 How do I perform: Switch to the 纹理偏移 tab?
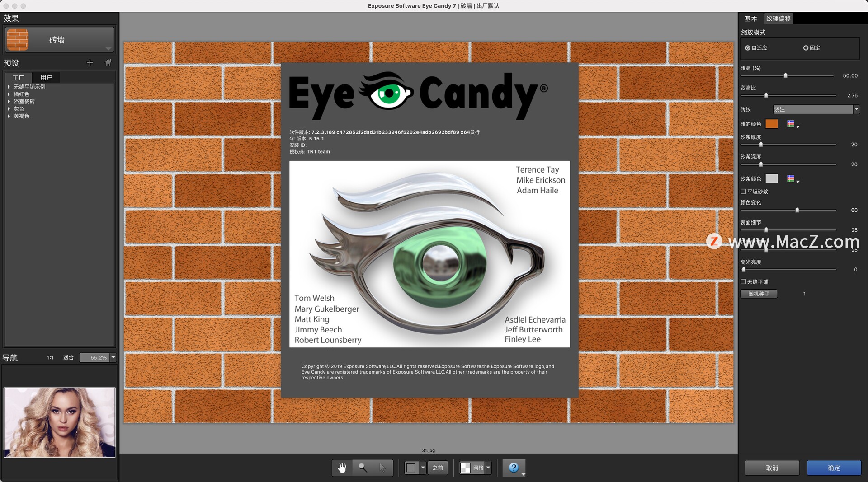[778, 19]
